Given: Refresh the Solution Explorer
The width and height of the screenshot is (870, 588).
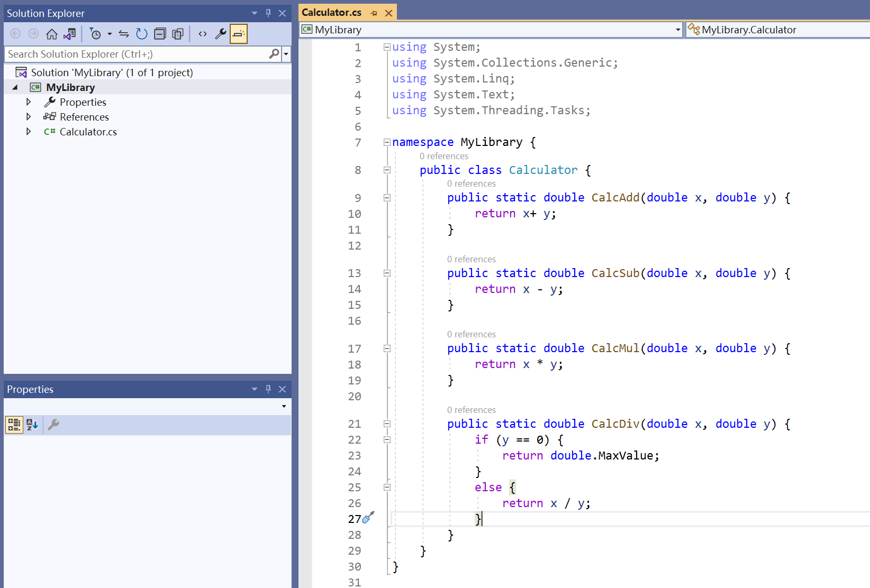Looking at the screenshot, I should [x=141, y=34].
